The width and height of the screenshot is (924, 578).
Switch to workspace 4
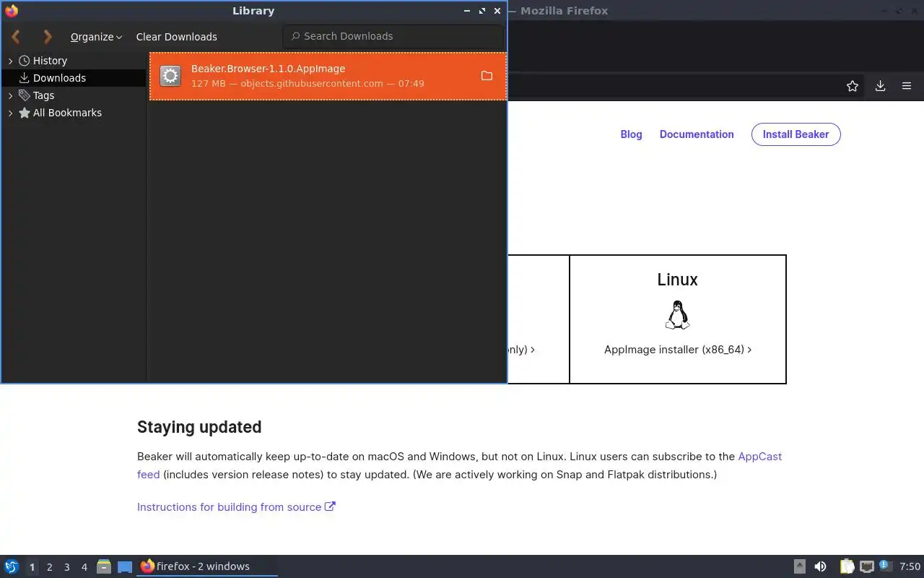click(x=84, y=567)
